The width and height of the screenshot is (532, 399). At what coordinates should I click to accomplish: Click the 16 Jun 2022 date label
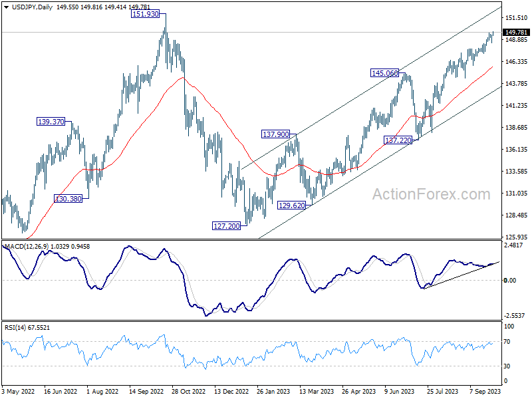point(61,391)
